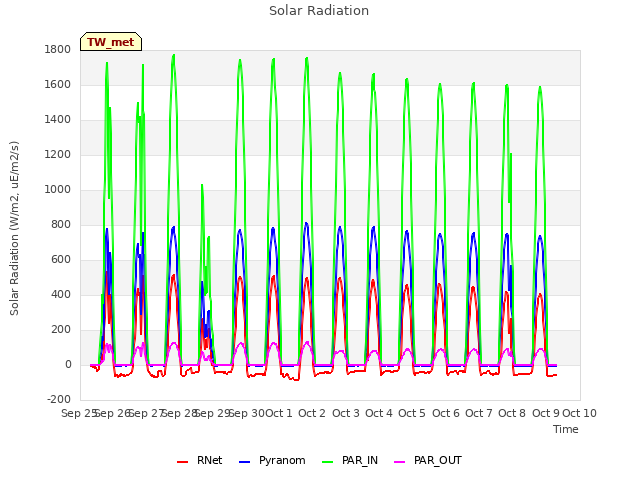
Task: Toggle the Pyranom legend label
Action: point(282,460)
